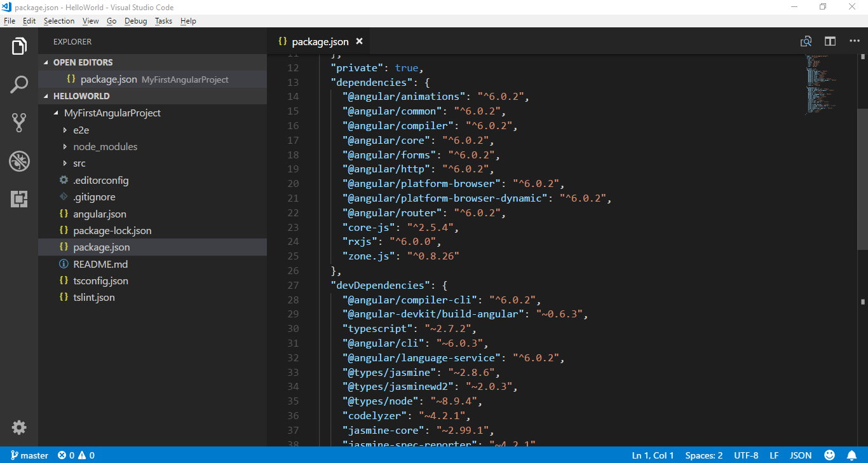
Task: Click the VS Code logo in title bar
Action: (7, 7)
